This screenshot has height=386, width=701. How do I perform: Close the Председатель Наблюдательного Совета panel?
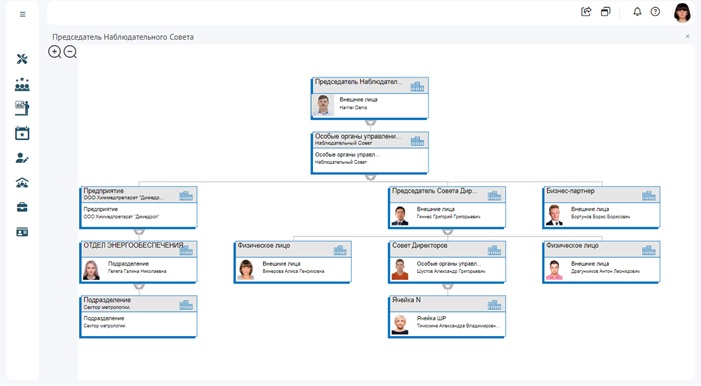tap(688, 37)
